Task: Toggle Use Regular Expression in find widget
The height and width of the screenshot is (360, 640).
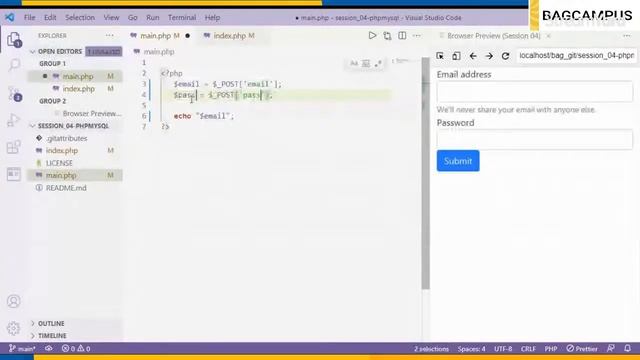Action: 378,63
